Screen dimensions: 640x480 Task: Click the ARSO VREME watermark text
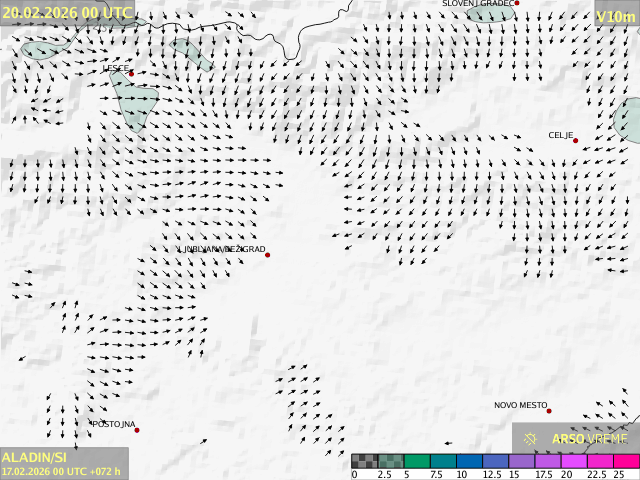589,438
